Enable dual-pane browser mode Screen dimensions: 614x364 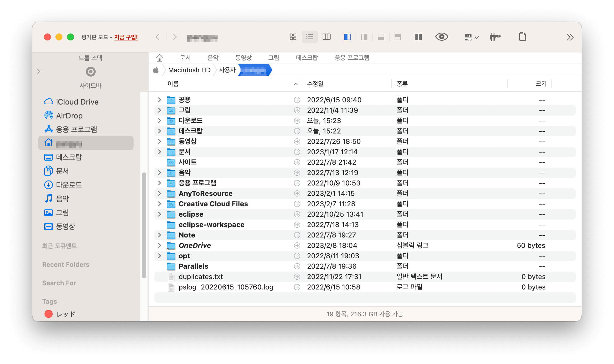(418, 37)
